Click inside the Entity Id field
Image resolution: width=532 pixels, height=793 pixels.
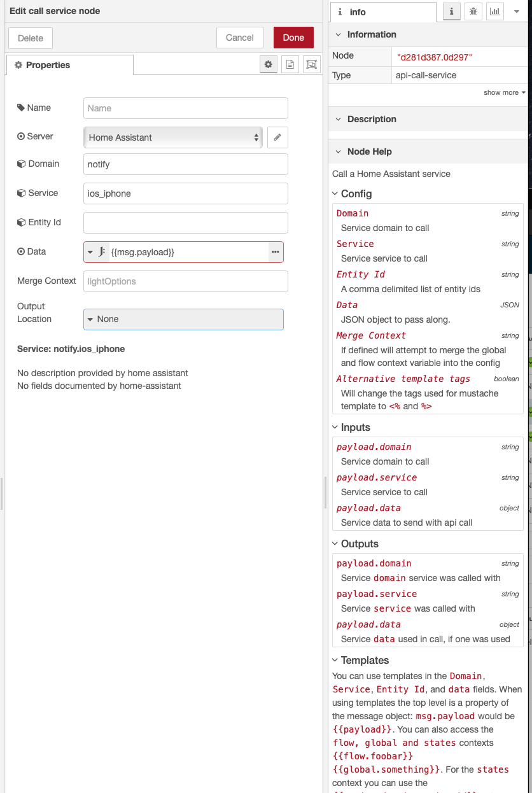[x=185, y=222]
